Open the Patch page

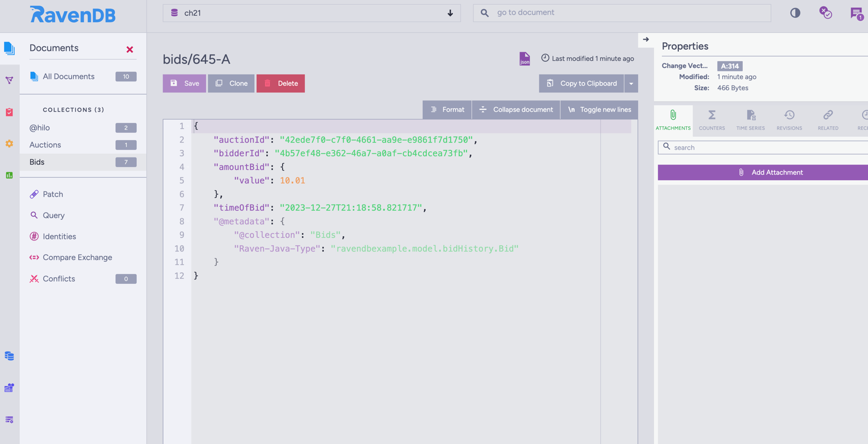click(x=53, y=194)
